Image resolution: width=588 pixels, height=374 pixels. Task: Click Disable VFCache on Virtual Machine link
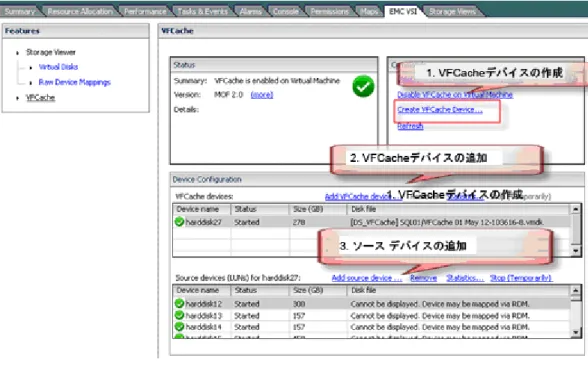(455, 95)
